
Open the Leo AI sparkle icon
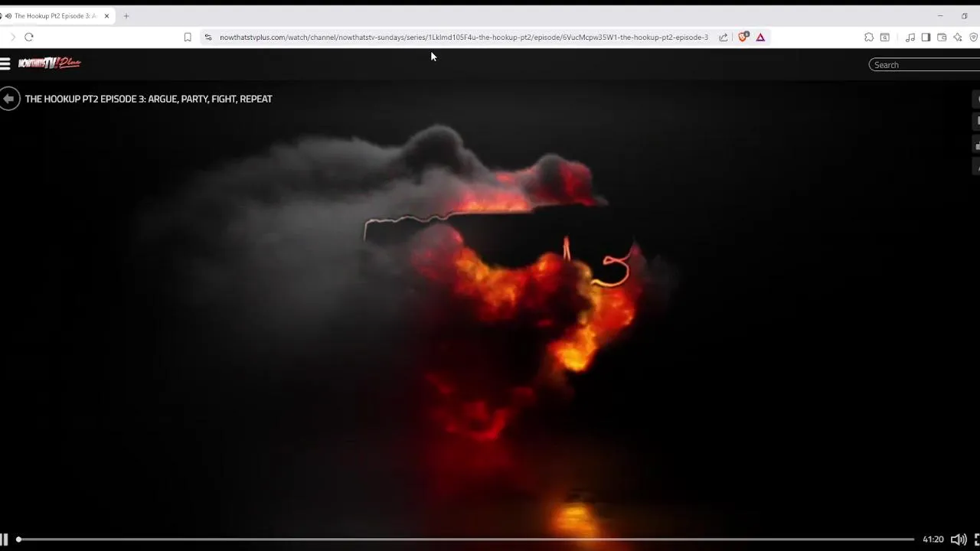tap(958, 37)
